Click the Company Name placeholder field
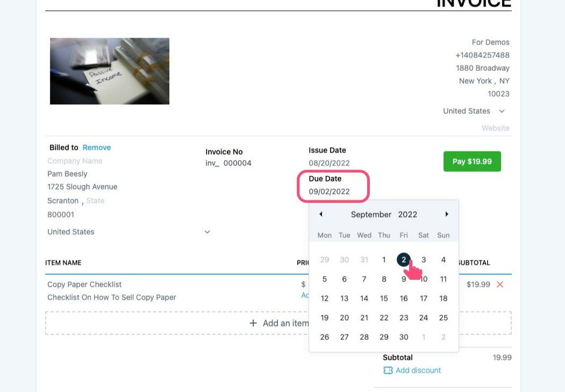This screenshot has width=565, height=392. [x=75, y=161]
